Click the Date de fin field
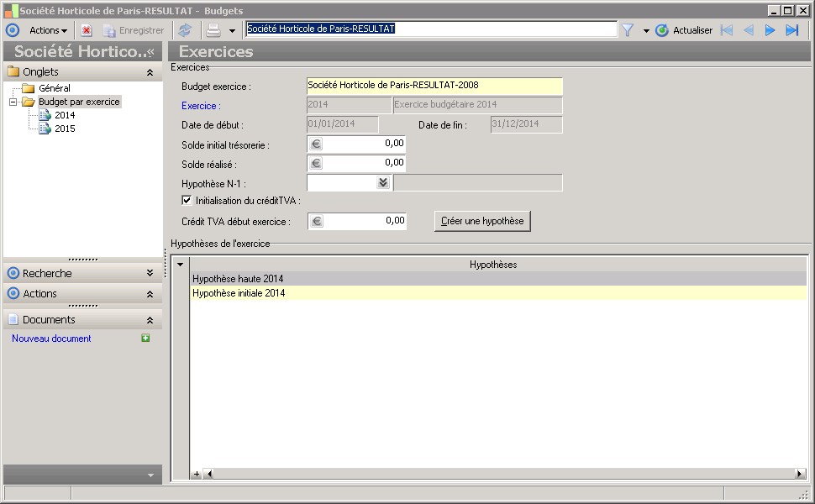815x504 pixels. point(527,124)
